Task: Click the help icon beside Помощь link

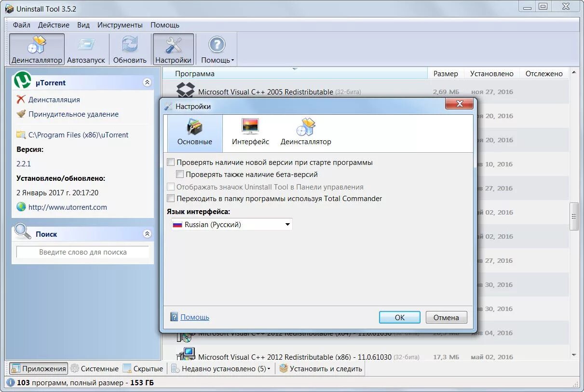Action: coord(174,317)
